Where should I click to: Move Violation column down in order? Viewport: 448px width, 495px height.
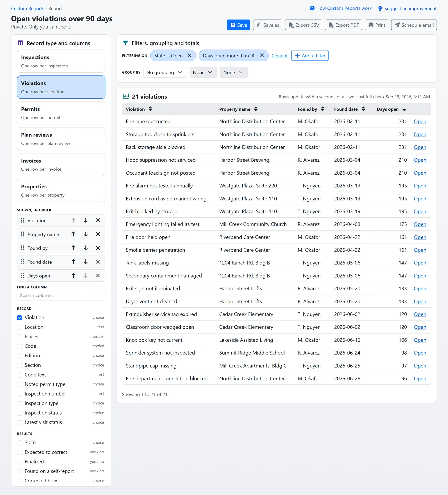(85, 220)
